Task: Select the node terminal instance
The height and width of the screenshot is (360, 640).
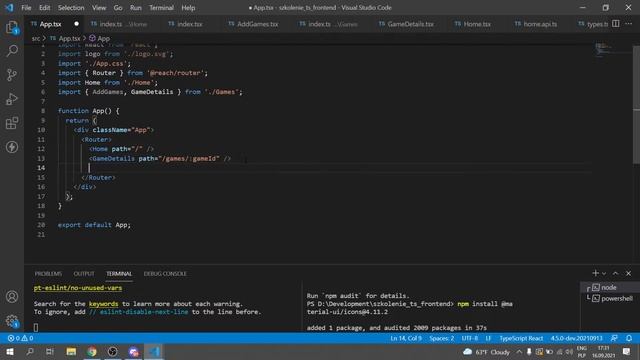Action: (609, 287)
